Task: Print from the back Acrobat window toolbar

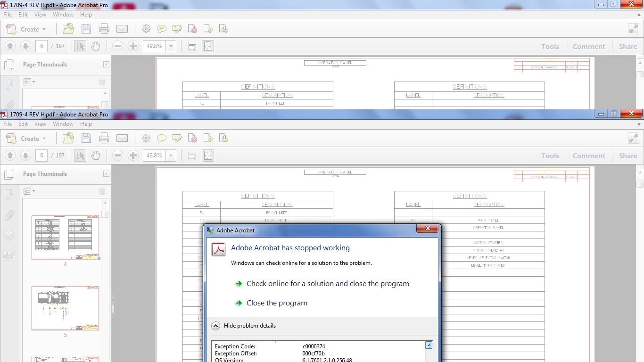Action: pyautogui.click(x=104, y=29)
